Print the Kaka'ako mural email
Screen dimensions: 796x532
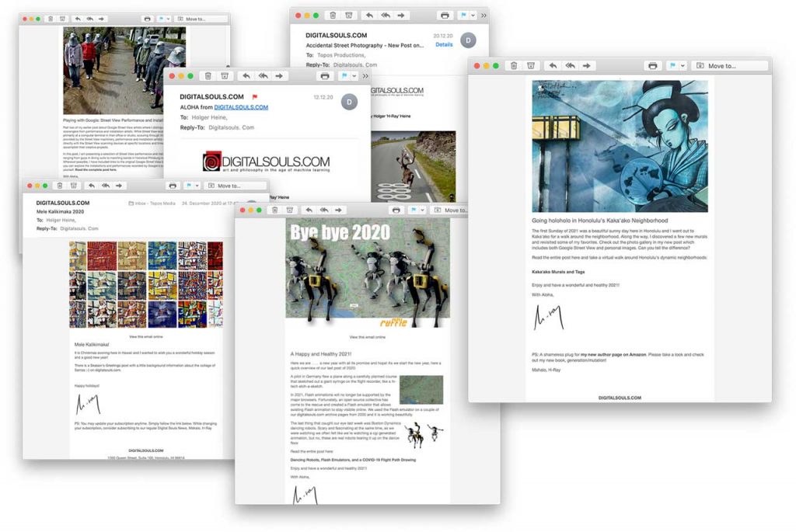pyautogui.click(x=653, y=65)
